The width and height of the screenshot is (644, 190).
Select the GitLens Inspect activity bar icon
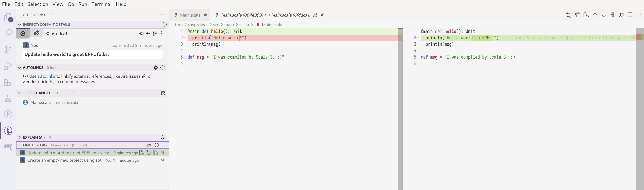[8, 131]
